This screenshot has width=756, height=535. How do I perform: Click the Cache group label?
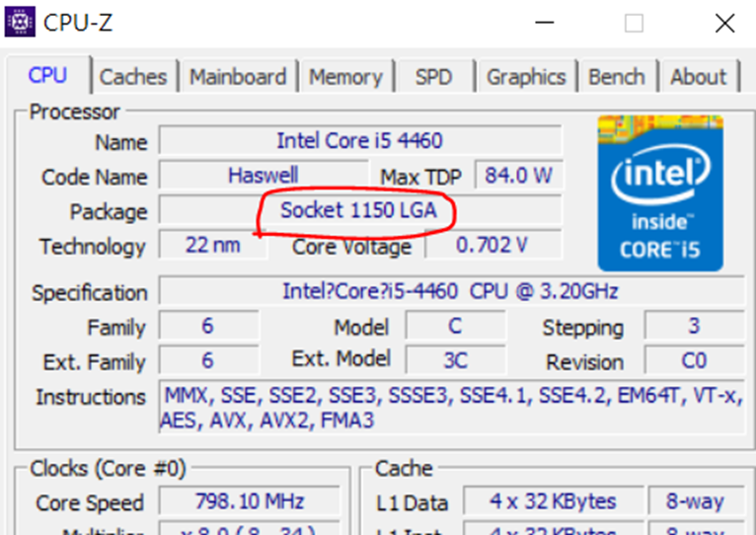point(404,469)
